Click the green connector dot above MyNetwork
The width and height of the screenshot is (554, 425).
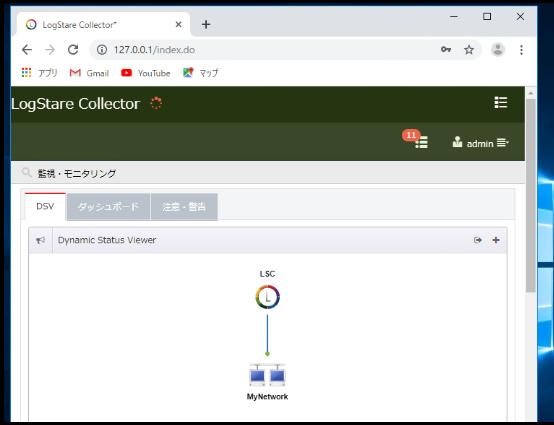267,354
